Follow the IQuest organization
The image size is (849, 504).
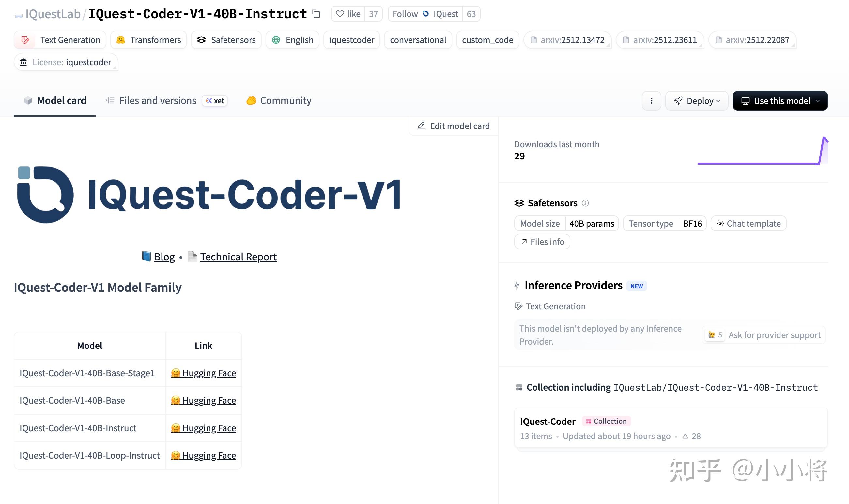click(425, 14)
